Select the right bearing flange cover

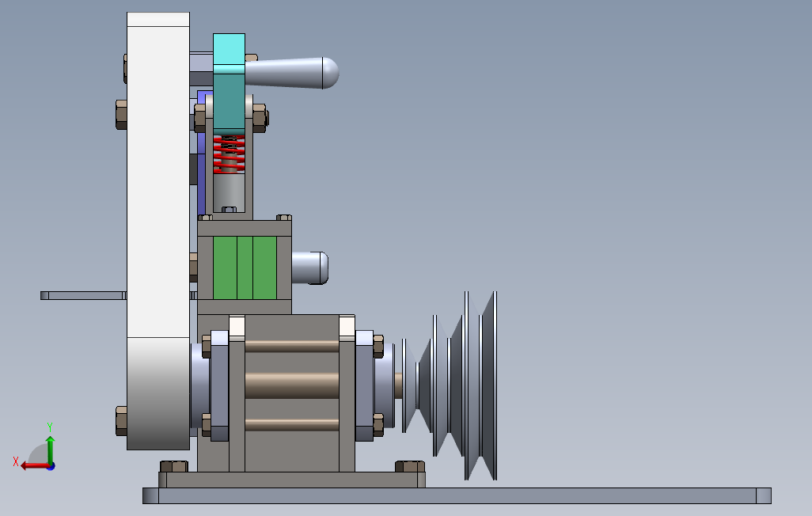coord(364,385)
